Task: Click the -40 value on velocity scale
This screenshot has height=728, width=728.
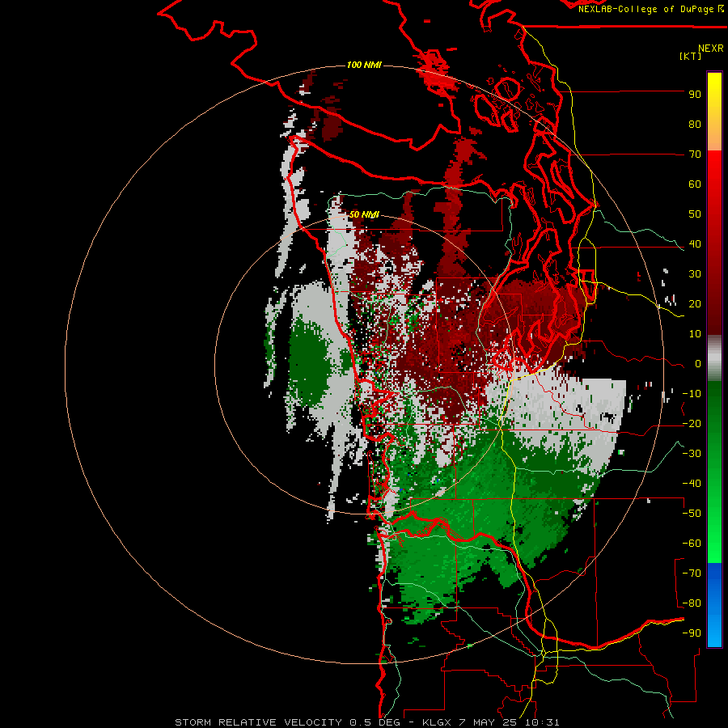Action: tap(692, 484)
